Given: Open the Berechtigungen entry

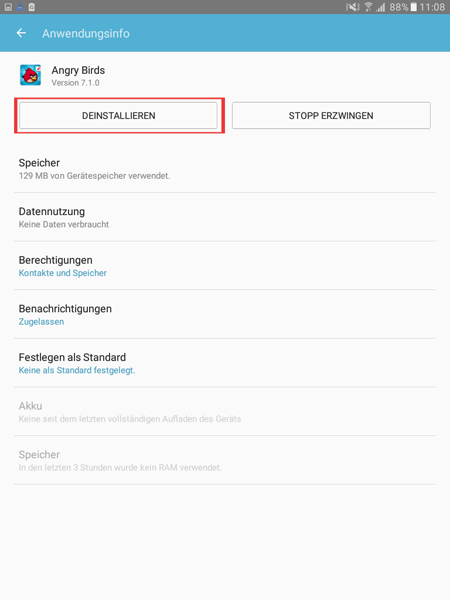Looking at the screenshot, I should pos(225,266).
